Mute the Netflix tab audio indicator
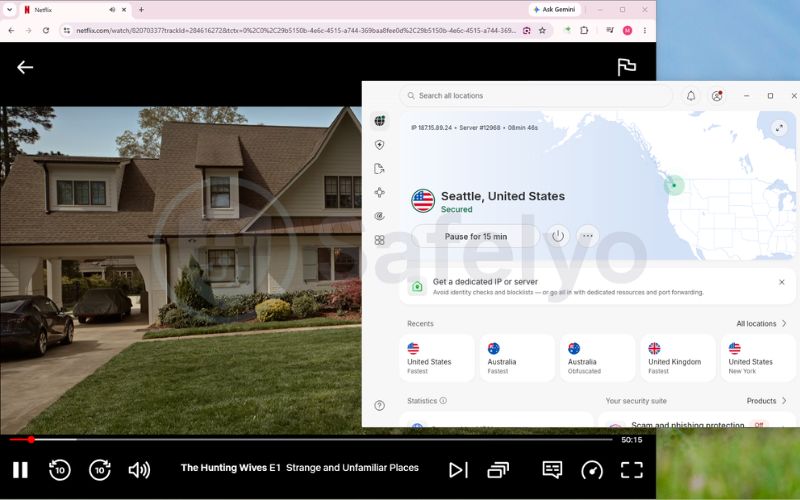 click(x=112, y=10)
